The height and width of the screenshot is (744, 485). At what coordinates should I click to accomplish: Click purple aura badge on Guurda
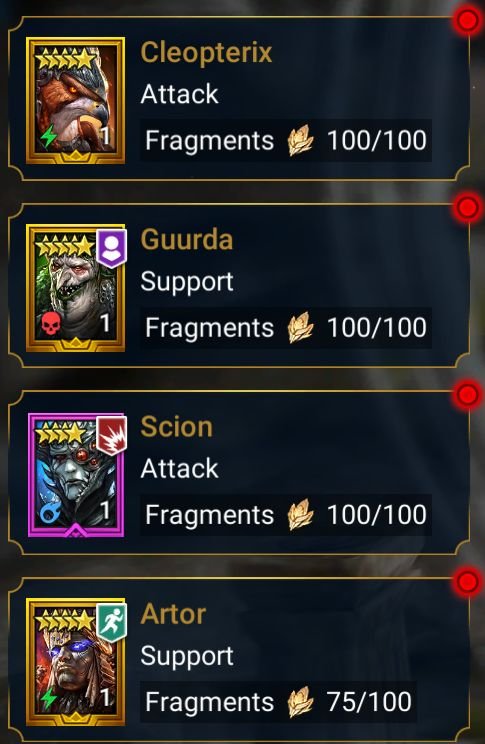(112, 248)
